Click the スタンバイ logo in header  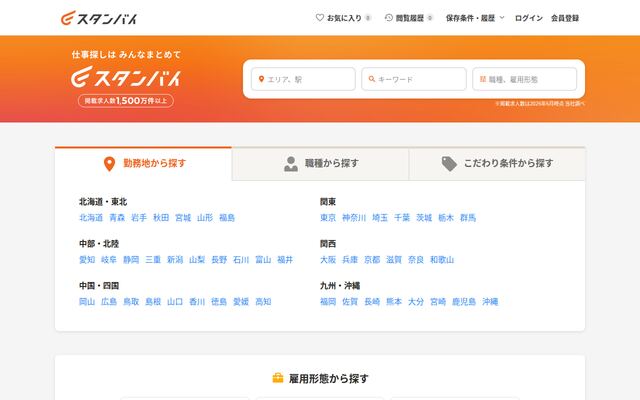(x=99, y=18)
